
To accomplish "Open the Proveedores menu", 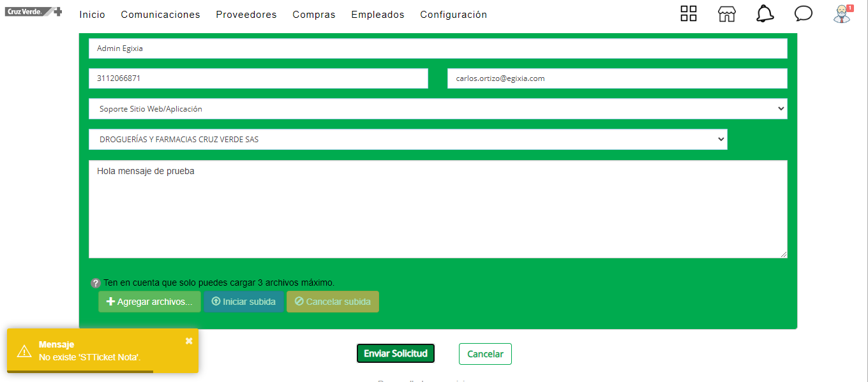I will [246, 15].
